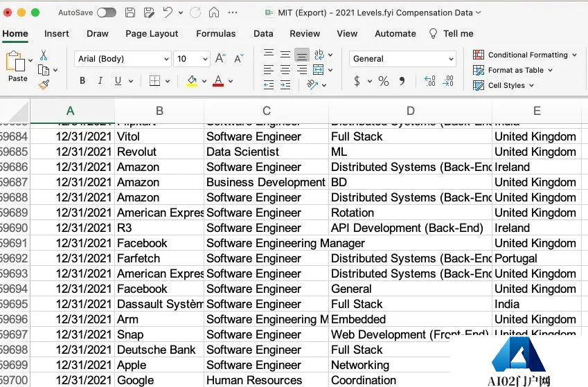Click the Cut scissors icon

click(44, 55)
